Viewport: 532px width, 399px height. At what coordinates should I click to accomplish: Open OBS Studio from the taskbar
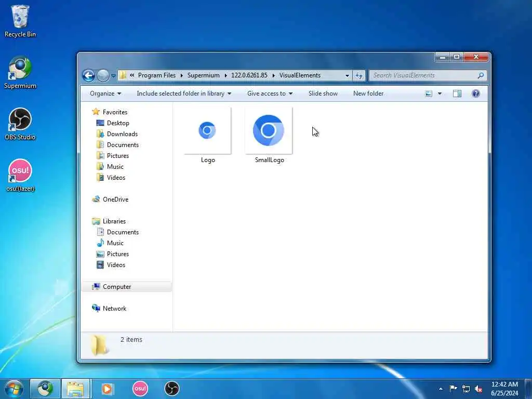click(171, 389)
